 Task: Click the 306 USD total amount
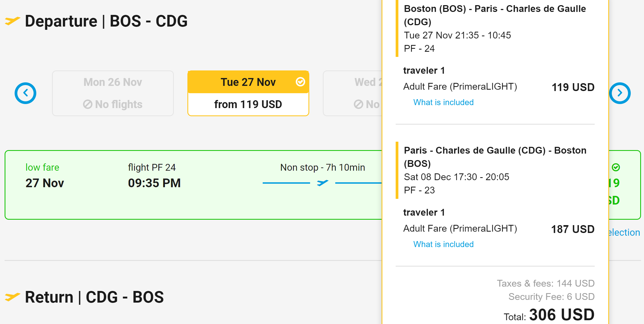pos(562,315)
